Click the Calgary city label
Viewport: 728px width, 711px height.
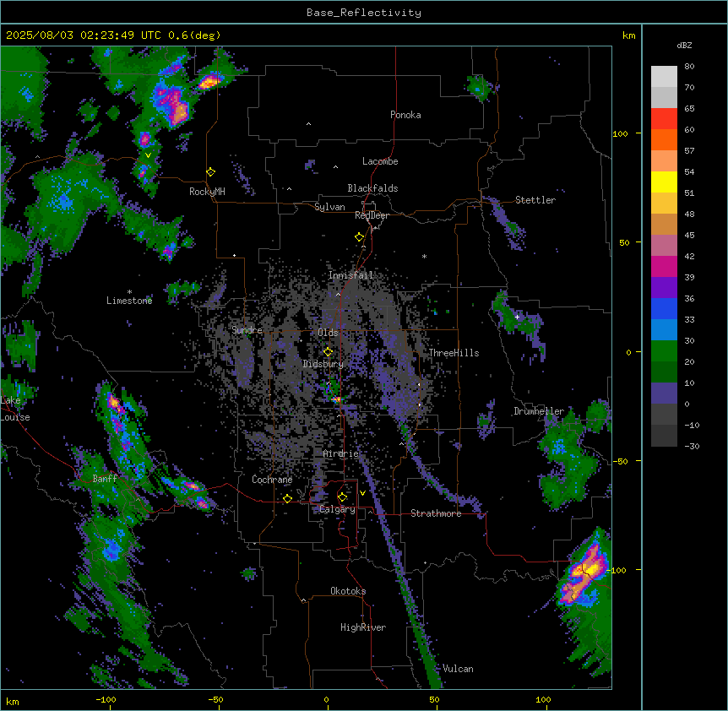[337, 509]
